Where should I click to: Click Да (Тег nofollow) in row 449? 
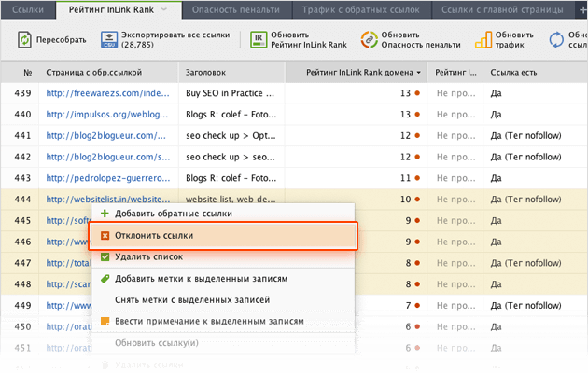pyautogui.click(x=525, y=306)
